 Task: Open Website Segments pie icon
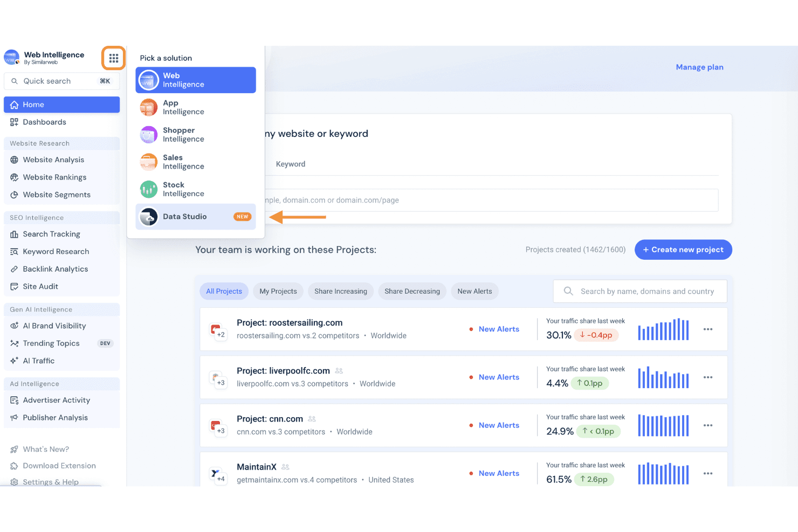pyautogui.click(x=15, y=195)
